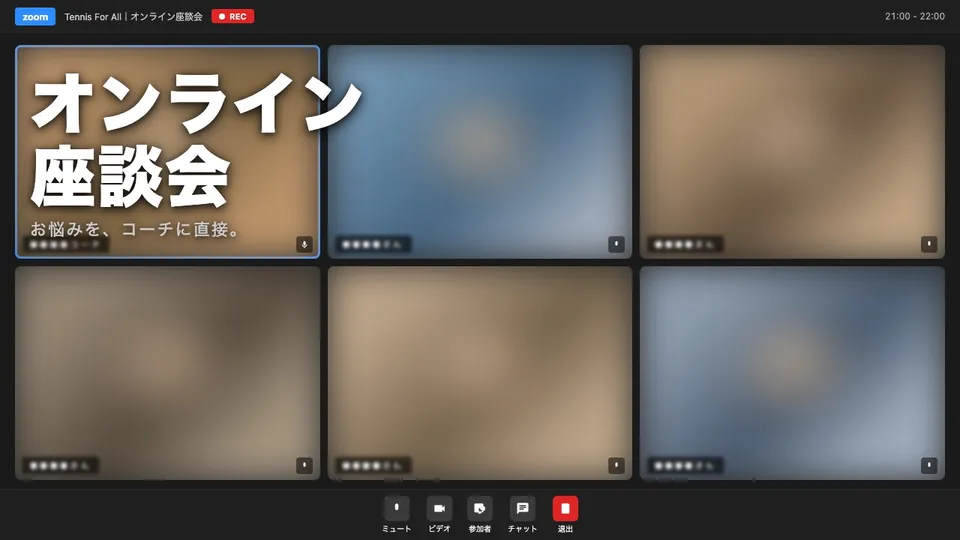Mute the microphone in bottom toolbar

point(396,508)
